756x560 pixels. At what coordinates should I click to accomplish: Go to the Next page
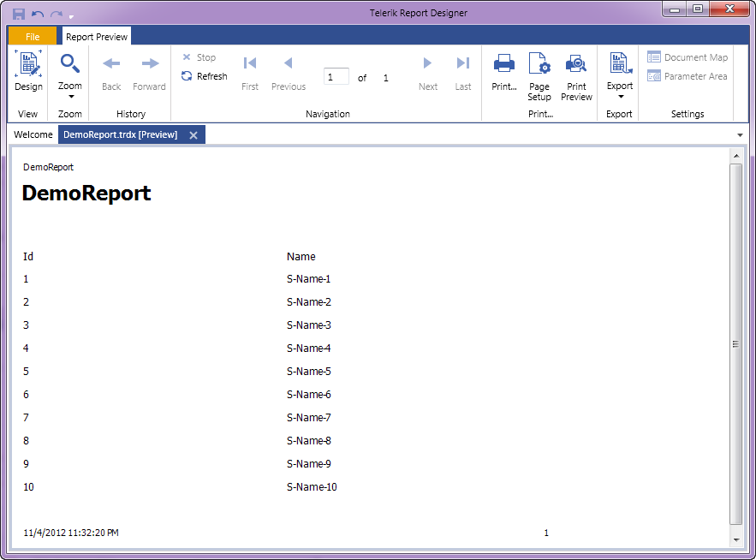click(428, 72)
